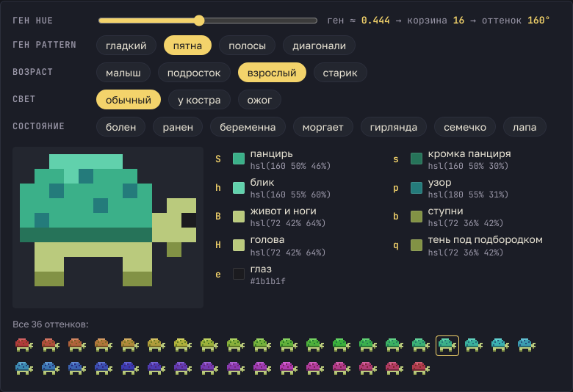Set age to 'малыш'
The image size is (573, 392).
(x=123, y=73)
